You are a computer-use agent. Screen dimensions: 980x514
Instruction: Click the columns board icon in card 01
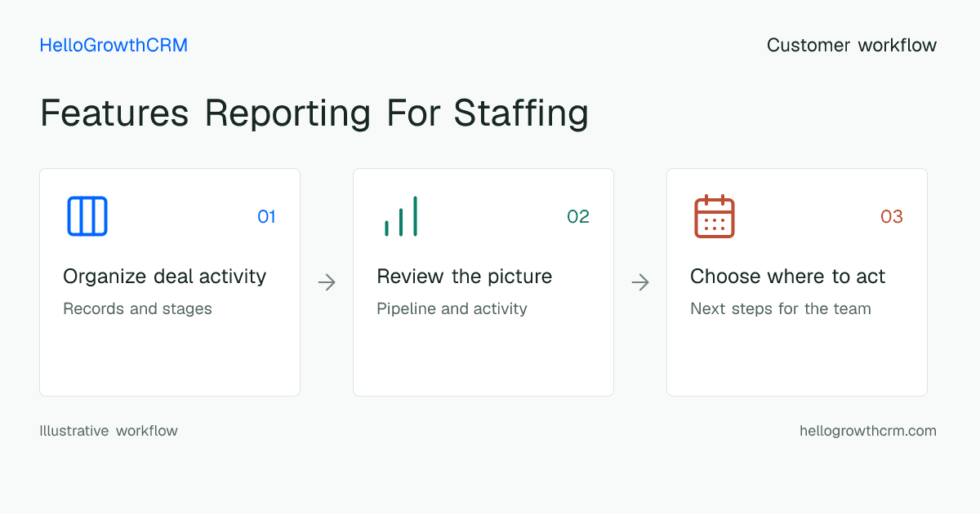click(87, 216)
